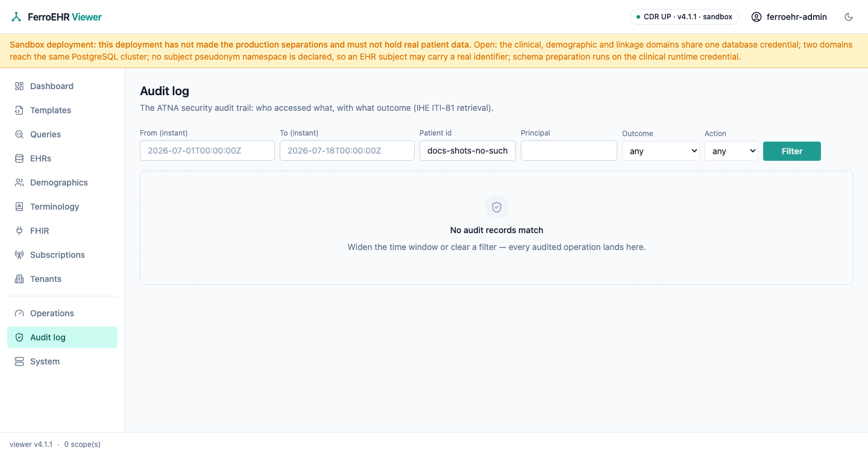Open EHRs in sidebar

point(62,158)
